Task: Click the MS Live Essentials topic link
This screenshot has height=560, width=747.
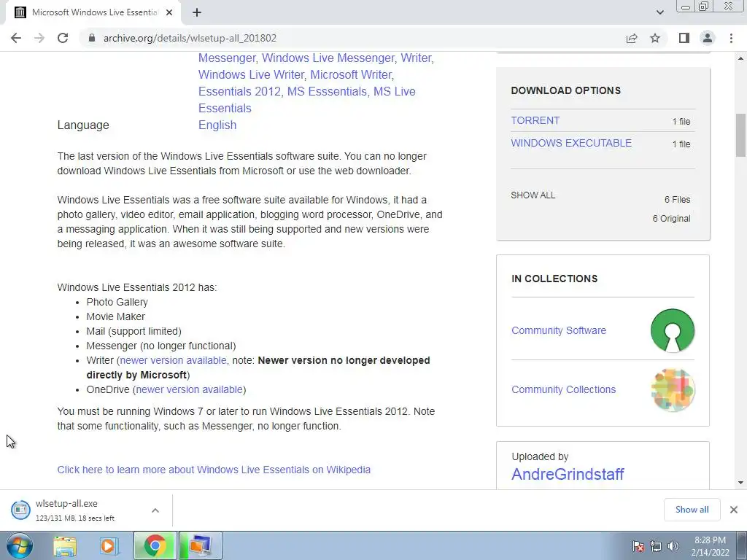Action: tap(307, 99)
